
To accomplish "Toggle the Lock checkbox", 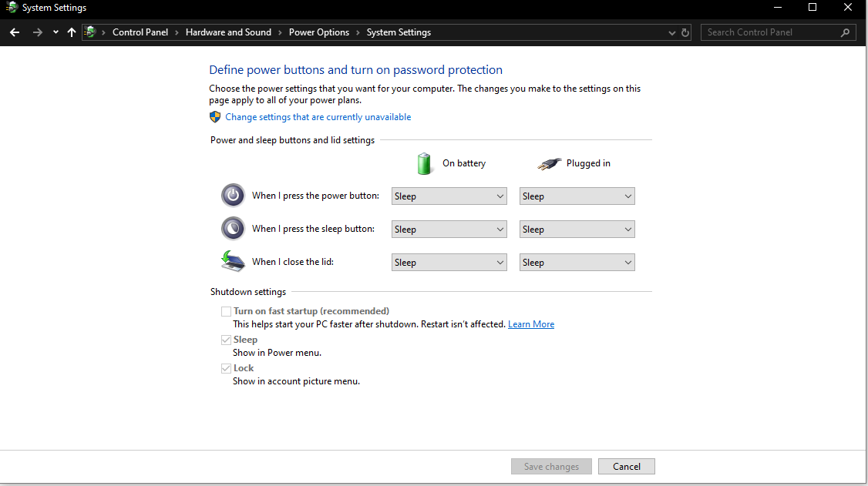I will pos(226,368).
